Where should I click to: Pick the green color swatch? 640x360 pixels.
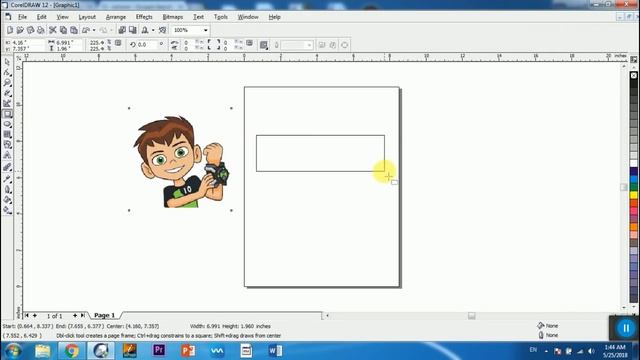pyautogui.click(x=633, y=187)
